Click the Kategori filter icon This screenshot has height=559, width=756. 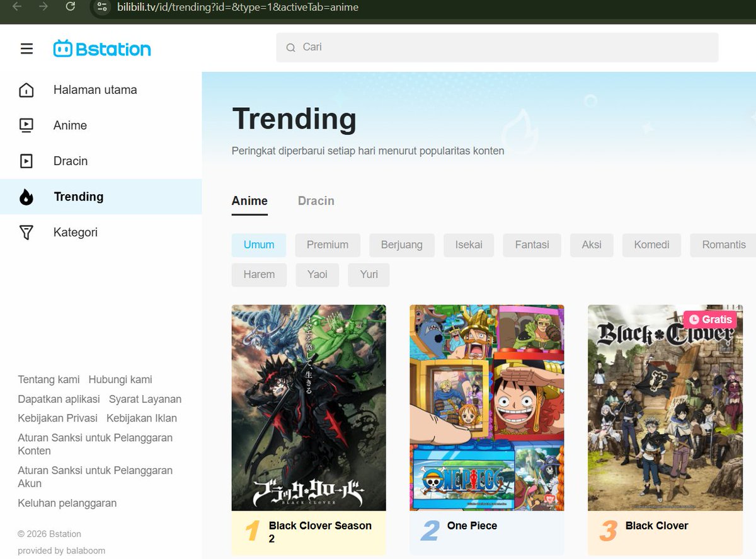[26, 233]
